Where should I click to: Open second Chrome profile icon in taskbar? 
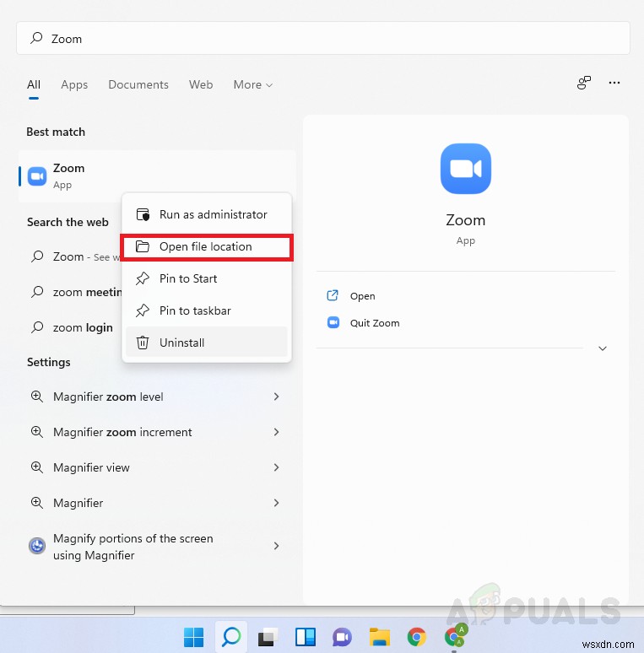pos(456,635)
